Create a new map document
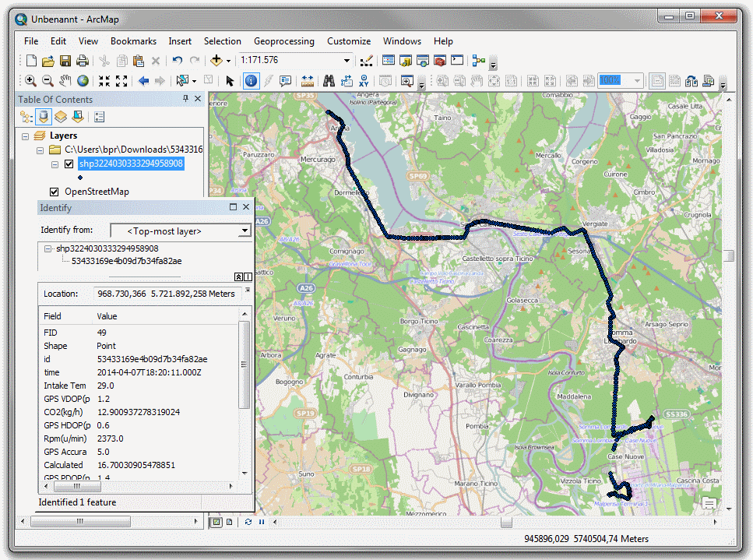 [31, 61]
